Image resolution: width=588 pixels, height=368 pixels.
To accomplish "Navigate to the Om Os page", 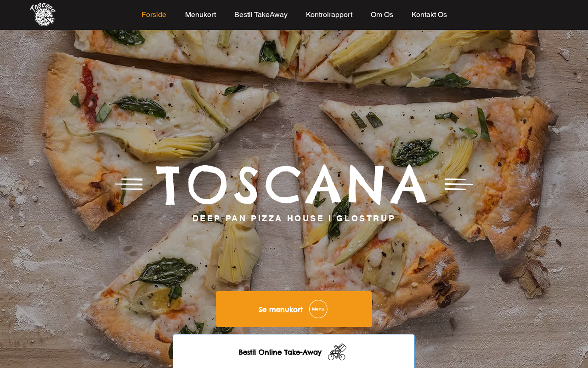I will pyautogui.click(x=382, y=15).
